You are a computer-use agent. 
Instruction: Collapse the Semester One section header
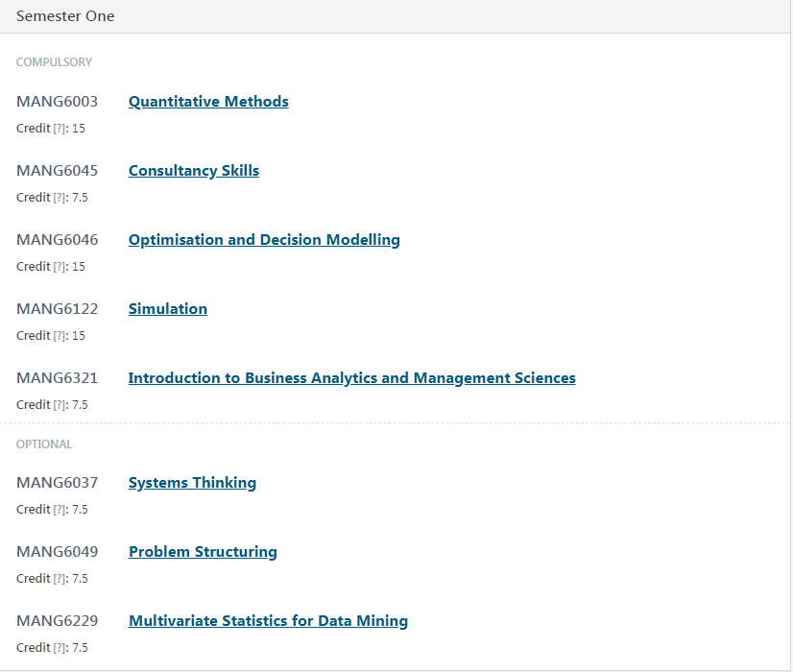65,16
